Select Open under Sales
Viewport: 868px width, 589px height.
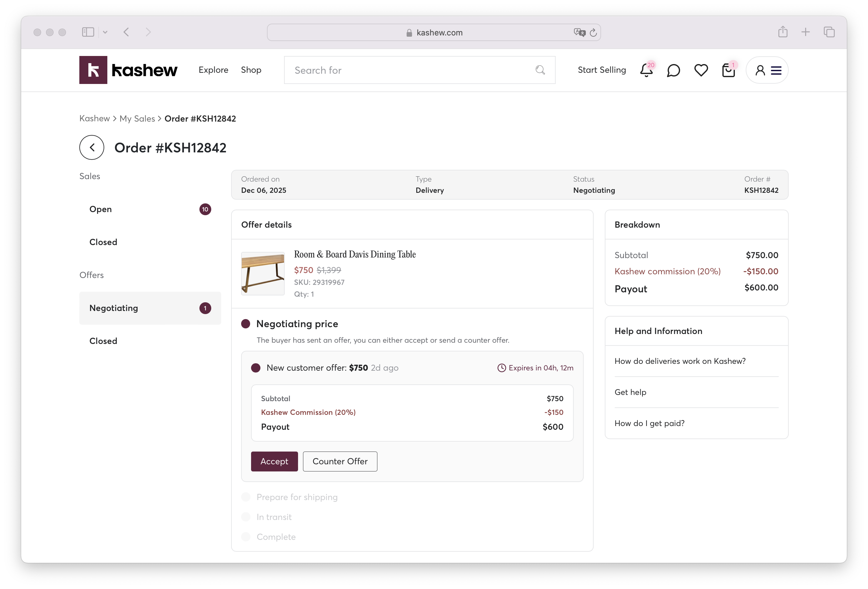click(x=101, y=209)
